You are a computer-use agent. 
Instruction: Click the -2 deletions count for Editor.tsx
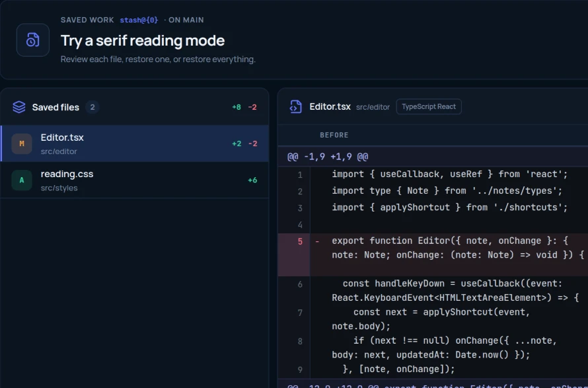(252, 143)
